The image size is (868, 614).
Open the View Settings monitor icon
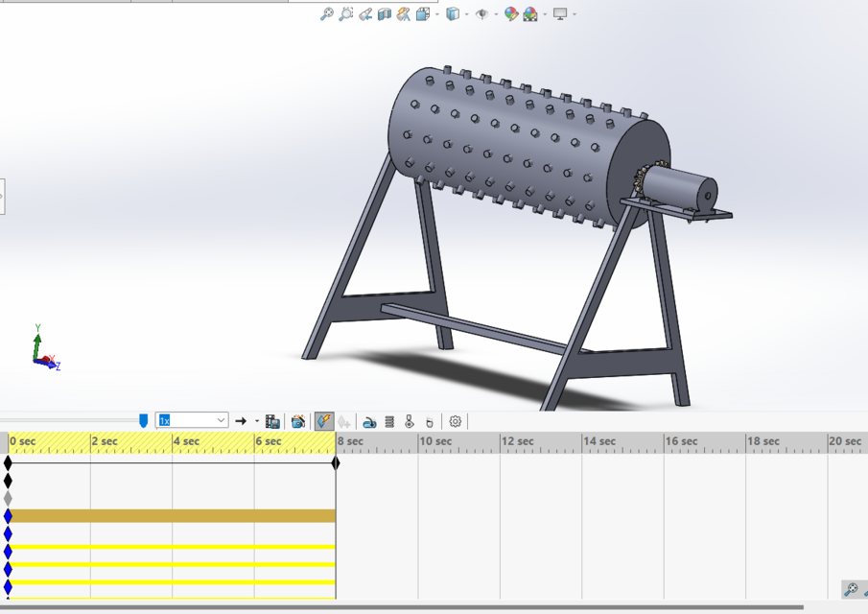[x=558, y=15]
